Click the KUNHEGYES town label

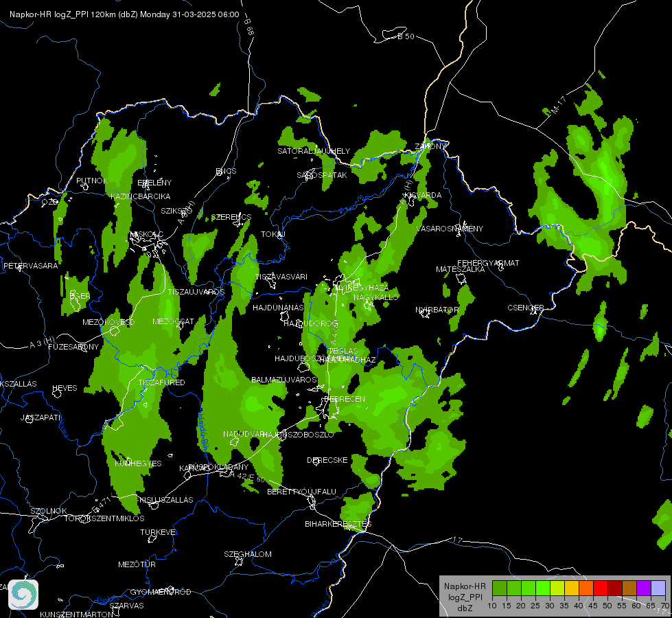click(138, 463)
